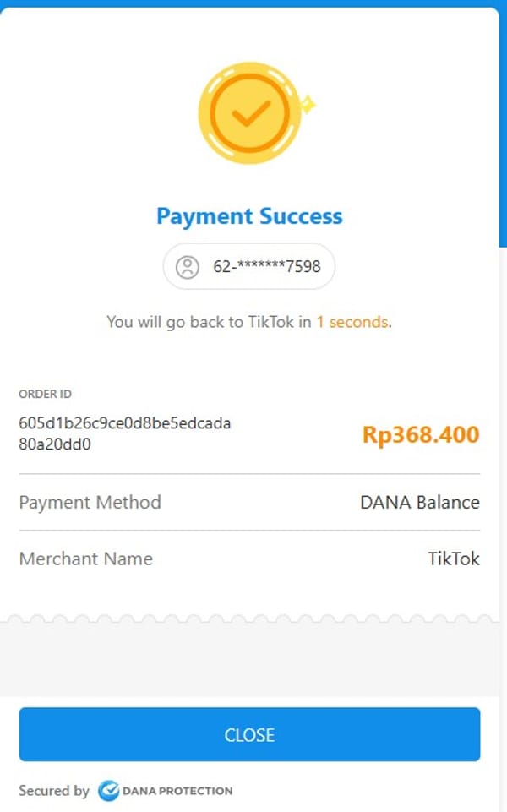Click the ORDER ID label
The image size is (507, 812).
click(x=45, y=394)
